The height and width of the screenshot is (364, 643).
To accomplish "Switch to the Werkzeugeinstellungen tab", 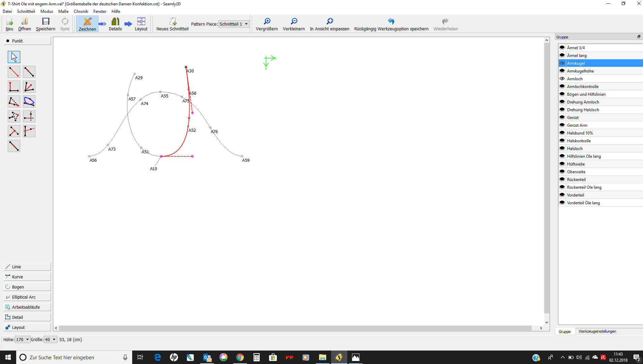I will coord(597,332).
